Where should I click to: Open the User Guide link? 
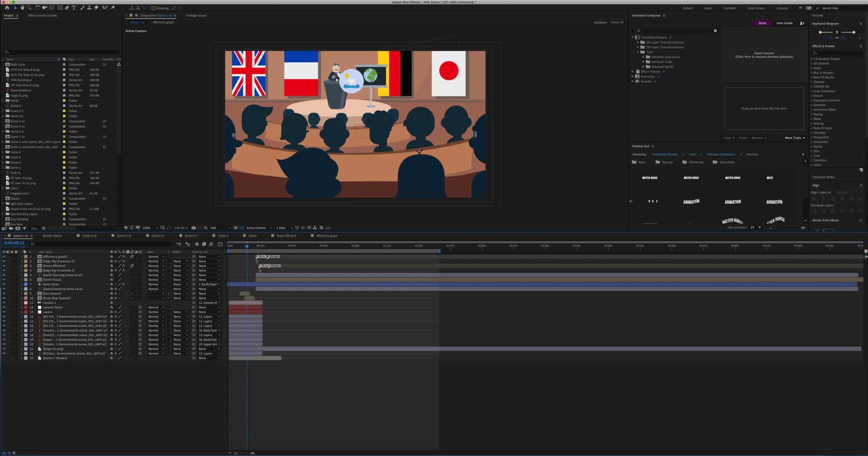click(x=784, y=23)
